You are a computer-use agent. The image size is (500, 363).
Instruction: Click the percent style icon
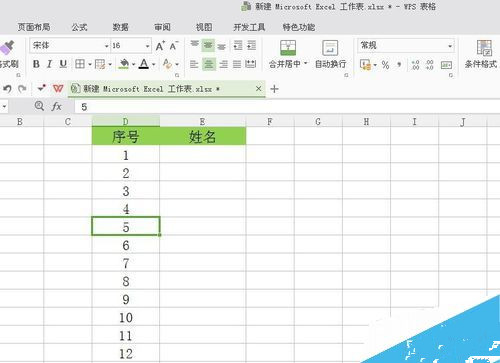(385, 64)
